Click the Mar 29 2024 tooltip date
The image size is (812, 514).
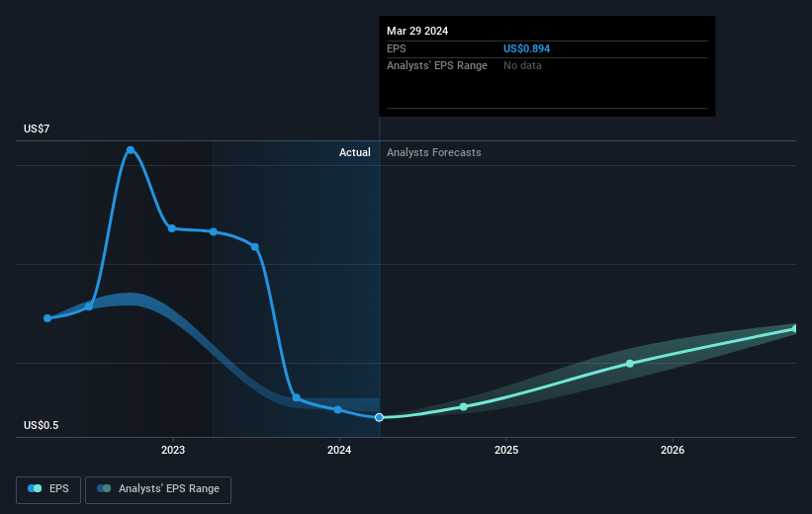pos(417,31)
